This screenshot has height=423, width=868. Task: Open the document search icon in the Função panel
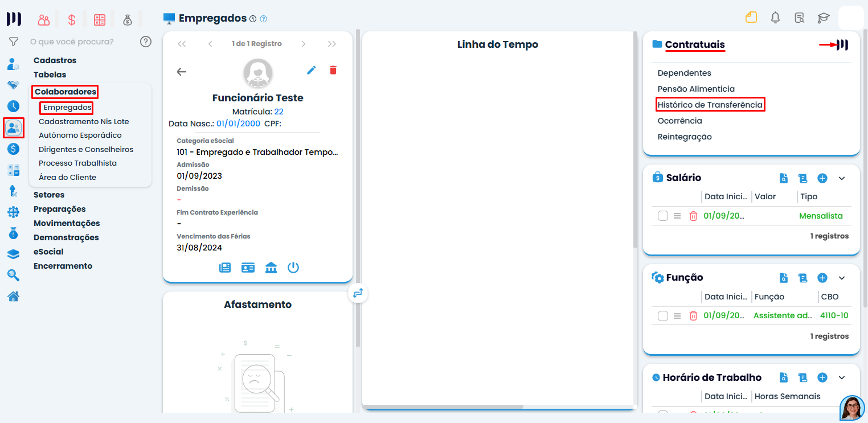[x=784, y=278]
